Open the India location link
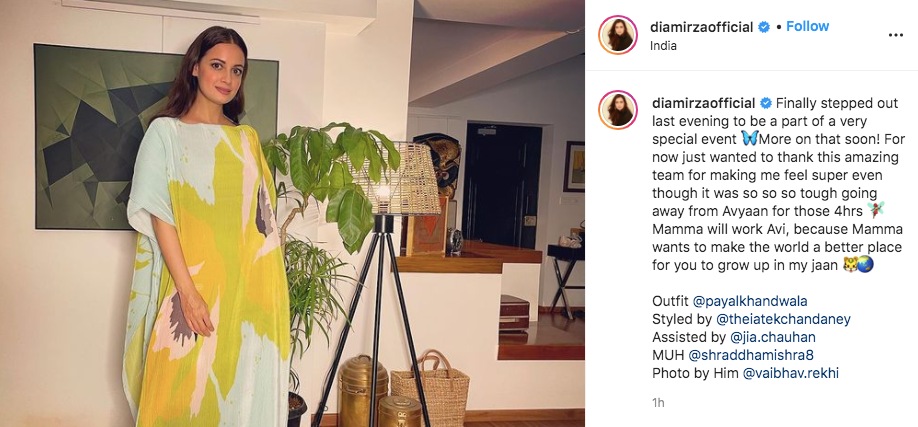This screenshot has height=427, width=918. click(x=663, y=46)
